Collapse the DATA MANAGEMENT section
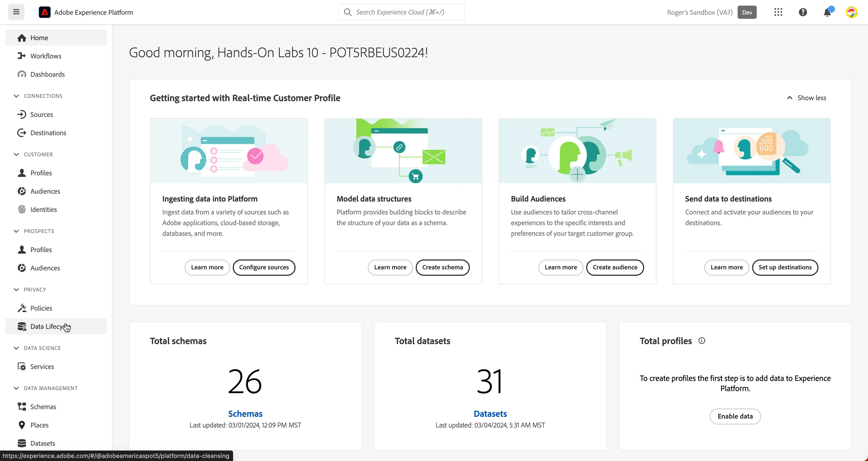This screenshot has width=868, height=461. coord(16,388)
